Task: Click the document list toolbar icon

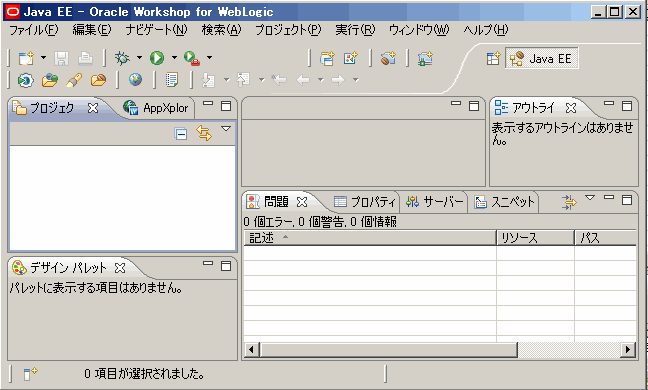Action: tap(172, 80)
